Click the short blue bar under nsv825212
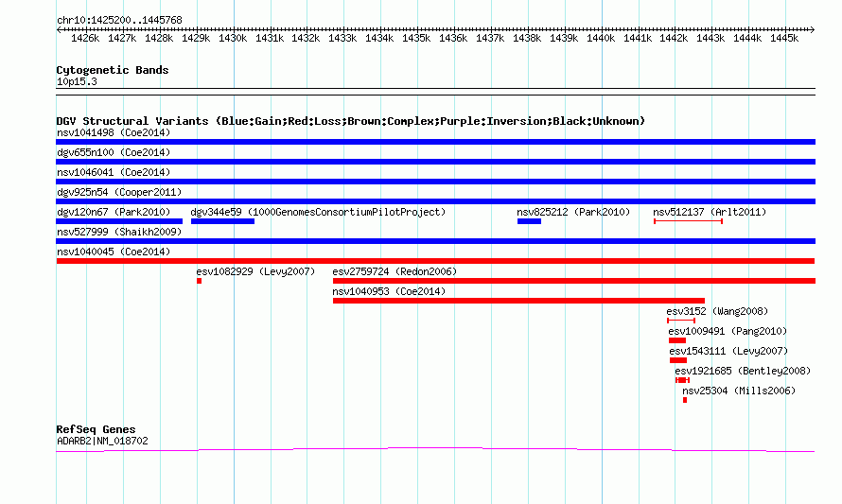 530,221
